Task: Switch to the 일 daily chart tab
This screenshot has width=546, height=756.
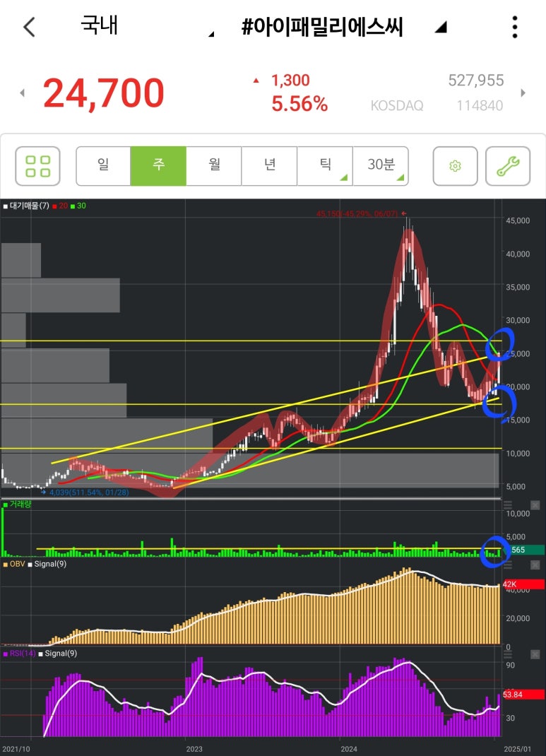Action: click(103, 166)
